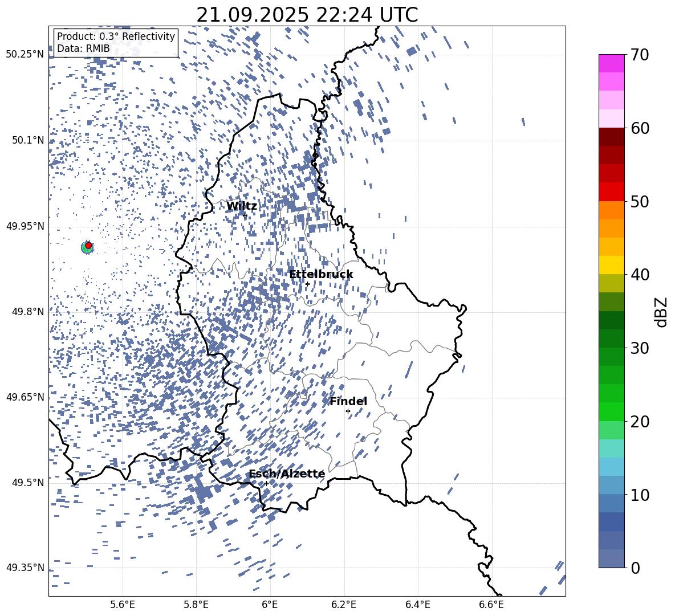Click the red radar site marker

88,245
